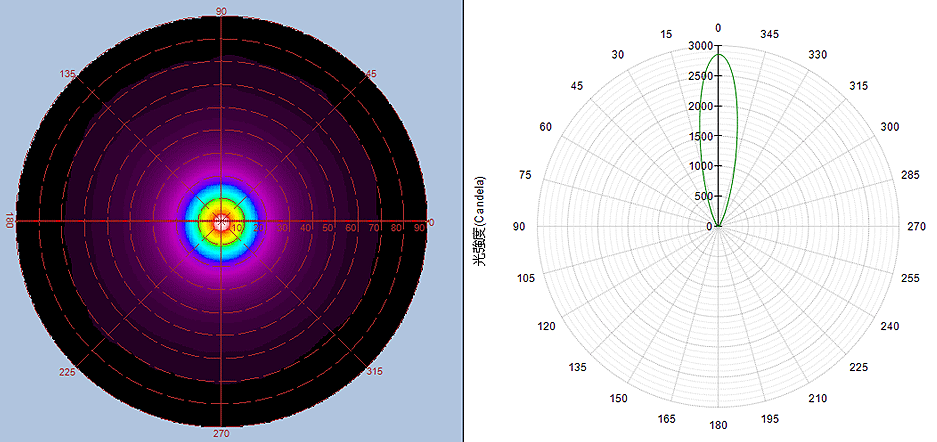The width and height of the screenshot is (937, 442).
Task: Click the 180 label at the polar chart bottom
Action: pyautogui.click(x=718, y=427)
